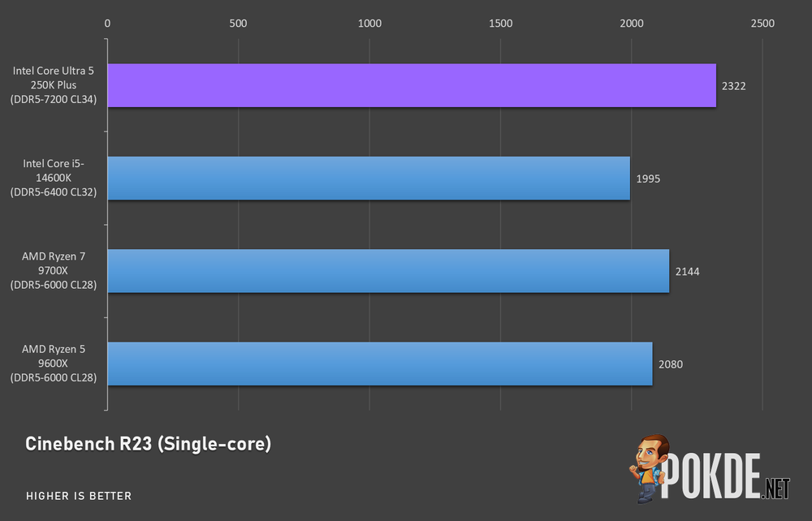Click the AMD Ryzen 5 9600X bar
This screenshot has width=812, height=521.
(x=380, y=364)
